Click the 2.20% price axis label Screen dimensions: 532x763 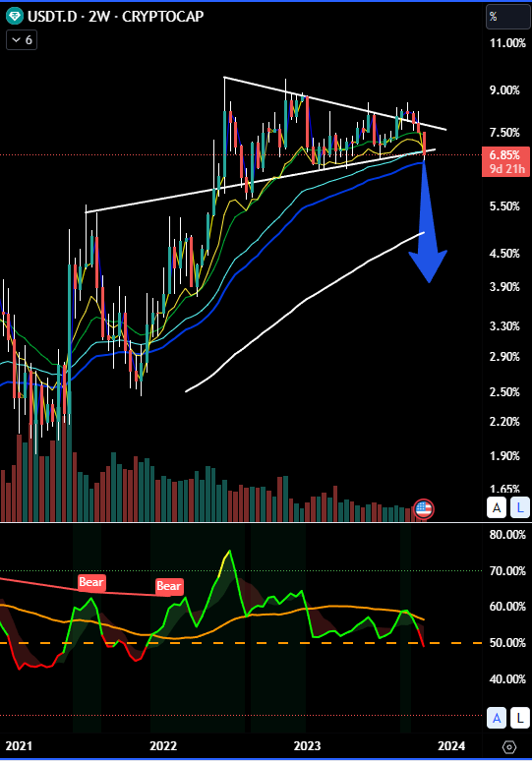(504, 422)
